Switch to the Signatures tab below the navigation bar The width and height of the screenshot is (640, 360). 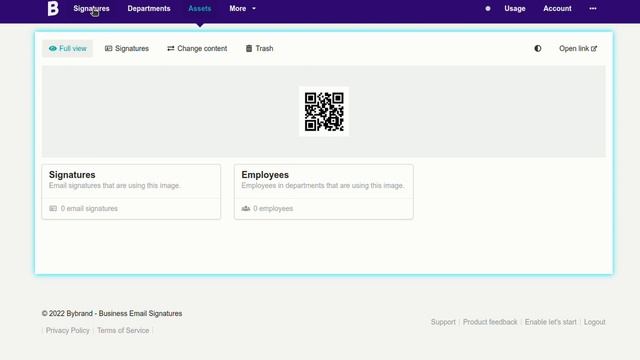coord(127,49)
